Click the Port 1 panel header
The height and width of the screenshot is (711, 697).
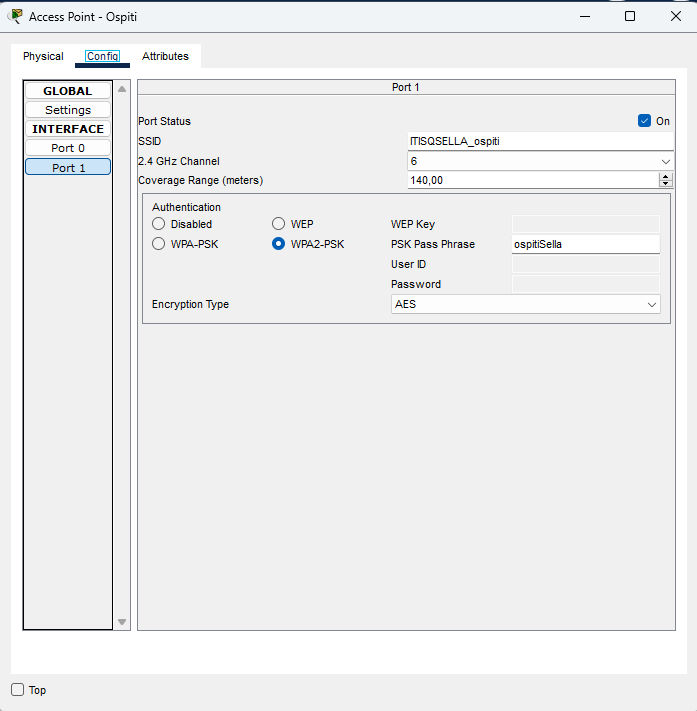point(406,87)
